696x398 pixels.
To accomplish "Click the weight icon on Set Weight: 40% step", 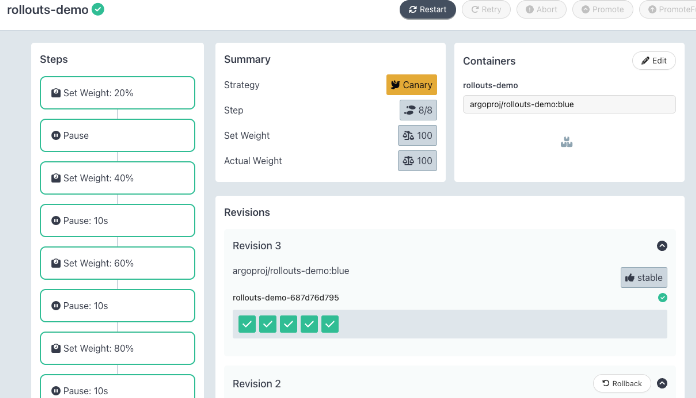I will pos(55,178).
